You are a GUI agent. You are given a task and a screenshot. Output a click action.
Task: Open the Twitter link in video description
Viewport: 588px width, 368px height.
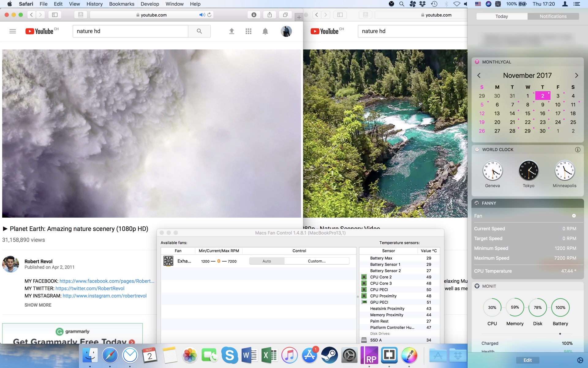click(90, 288)
